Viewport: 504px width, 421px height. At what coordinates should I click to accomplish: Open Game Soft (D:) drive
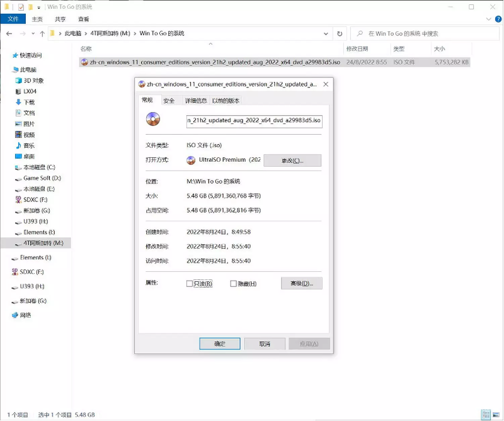pyautogui.click(x=38, y=178)
